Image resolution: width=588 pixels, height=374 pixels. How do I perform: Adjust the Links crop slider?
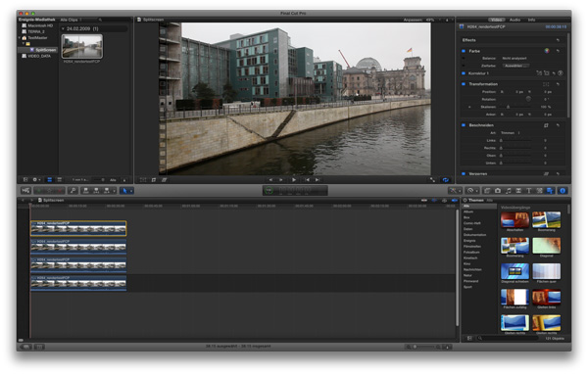pos(515,141)
